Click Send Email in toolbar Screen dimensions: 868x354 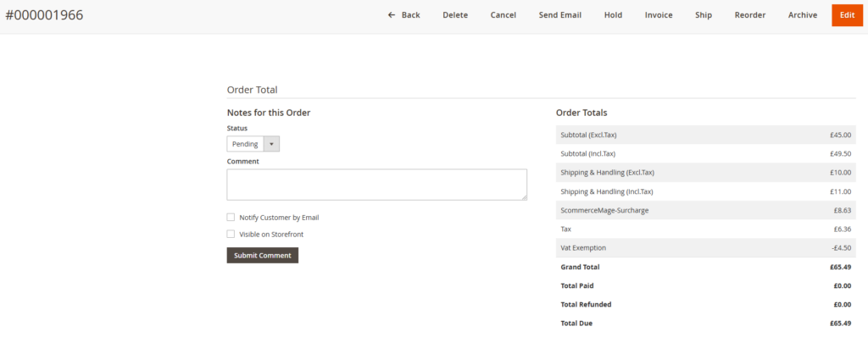pos(560,15)
